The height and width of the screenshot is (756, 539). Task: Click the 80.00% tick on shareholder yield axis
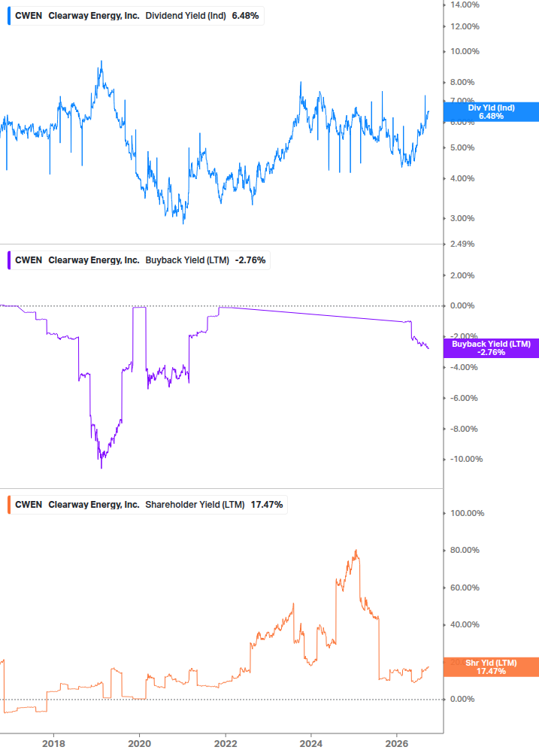(x=465, y=550)
